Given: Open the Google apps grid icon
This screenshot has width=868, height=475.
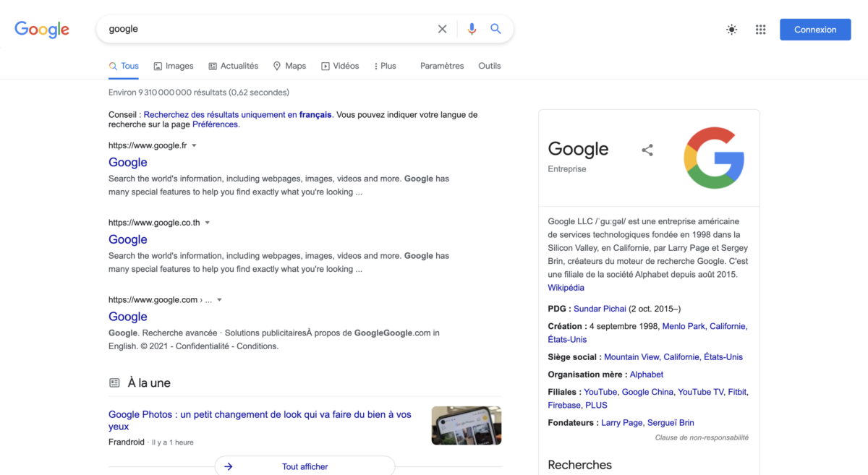Looking at the screenshot, I should click(760, 30).
